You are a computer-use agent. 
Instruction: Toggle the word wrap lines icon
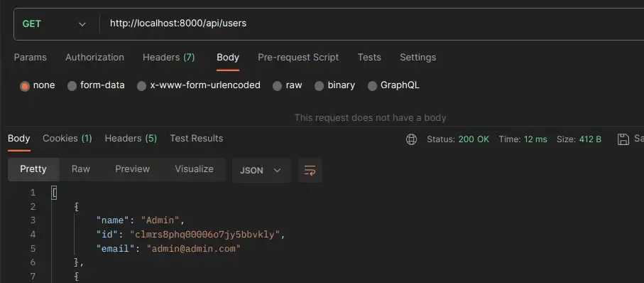click(x=310, y=170)
